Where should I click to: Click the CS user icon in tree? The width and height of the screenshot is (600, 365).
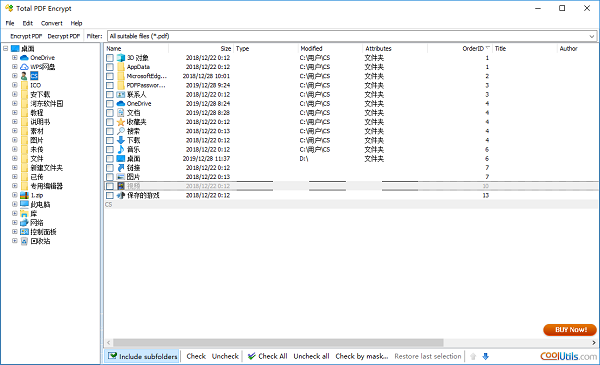click(x=24, y=76)
